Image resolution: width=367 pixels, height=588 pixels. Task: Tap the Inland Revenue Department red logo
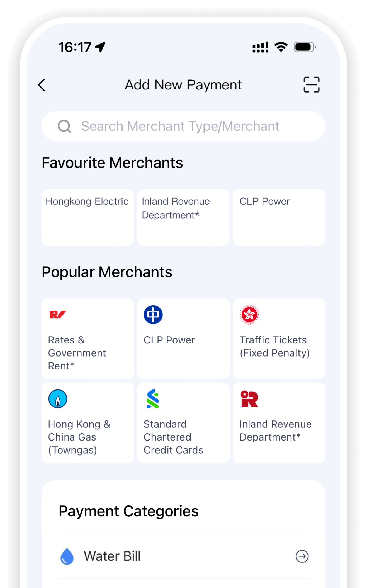click(249, 399)
